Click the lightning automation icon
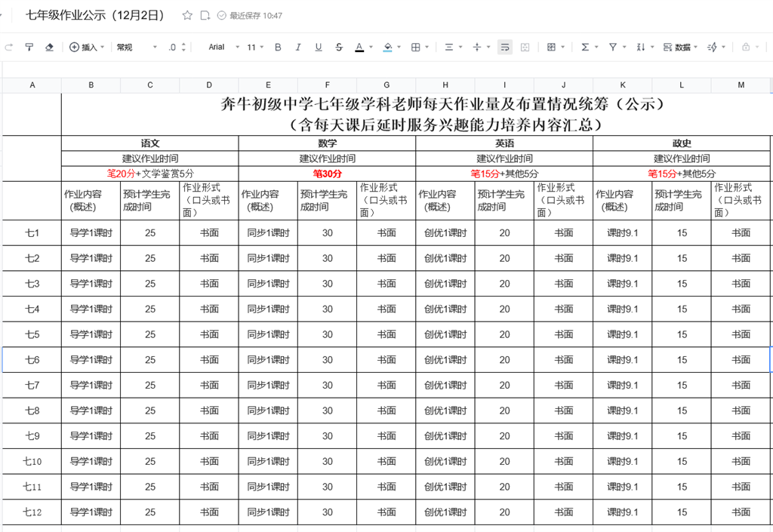773x532 pixels. coord(713,48)
